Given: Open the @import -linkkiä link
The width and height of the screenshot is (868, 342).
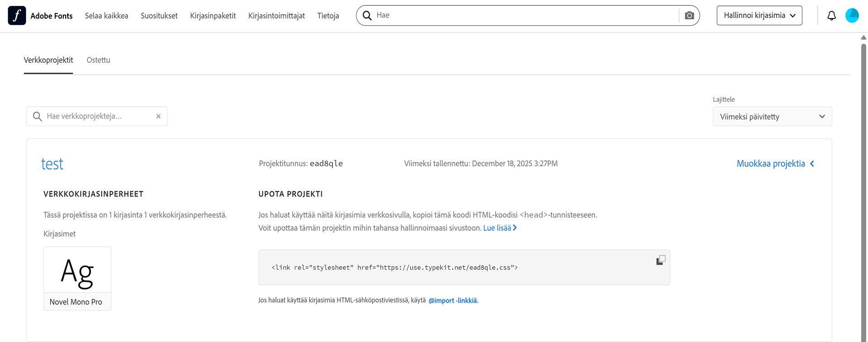Looking at the screenshot, I should pos(453,300).
